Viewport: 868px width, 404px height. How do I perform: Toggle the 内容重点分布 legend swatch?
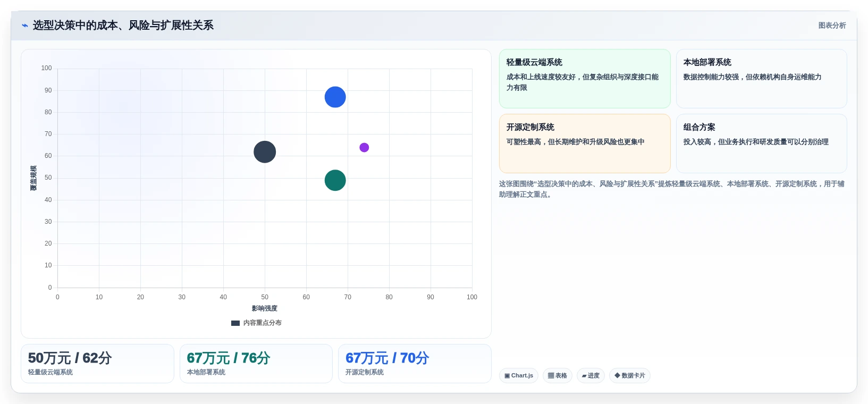click(x=235, y=323)
